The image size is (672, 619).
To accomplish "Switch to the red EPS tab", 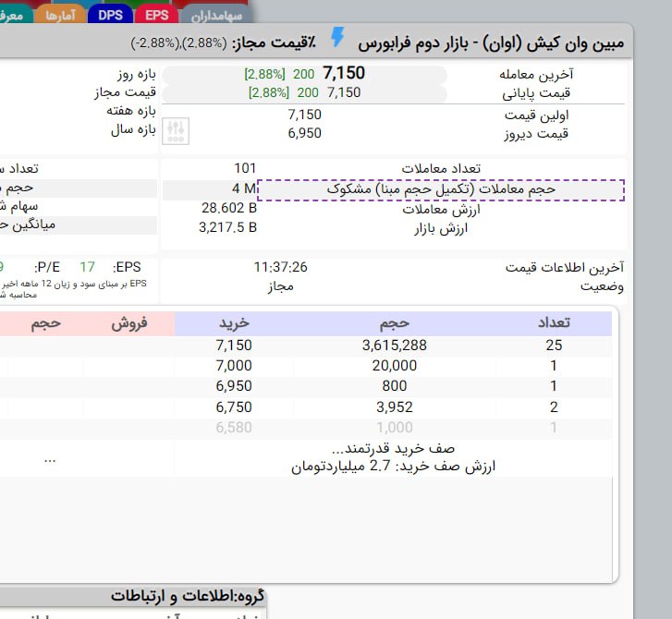I will (156, 15).
